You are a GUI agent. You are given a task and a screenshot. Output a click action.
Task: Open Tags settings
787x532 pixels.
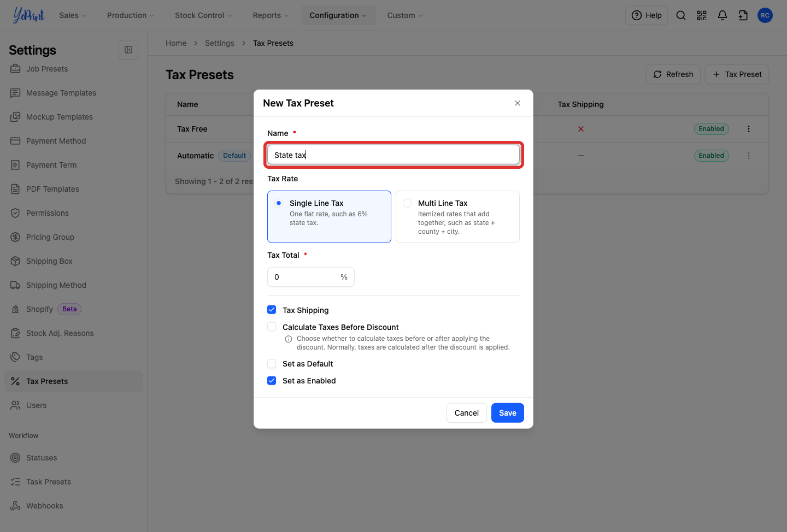tap(73, 357)
